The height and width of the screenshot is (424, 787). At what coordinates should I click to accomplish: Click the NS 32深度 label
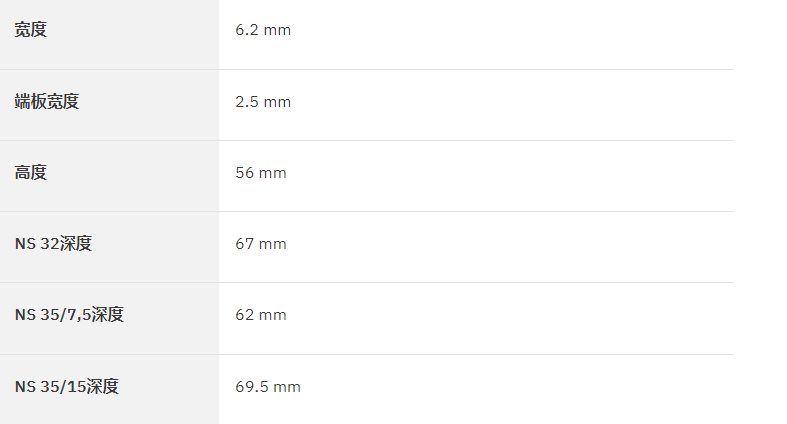tap(53, 244)
